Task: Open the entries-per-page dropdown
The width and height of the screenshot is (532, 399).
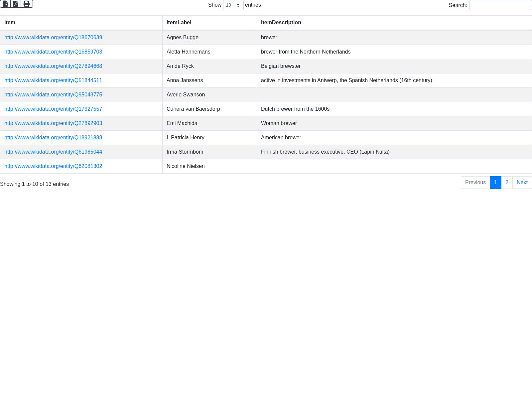Action: 233,5
